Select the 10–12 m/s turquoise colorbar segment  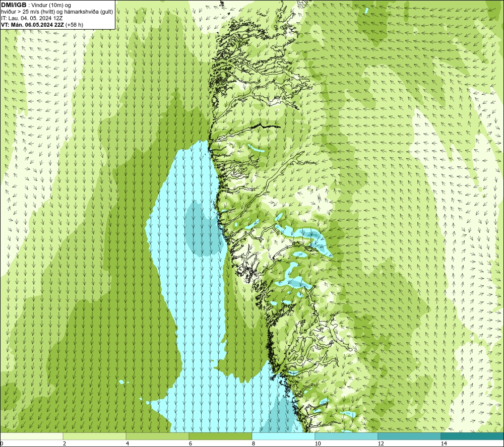[347, 436]
